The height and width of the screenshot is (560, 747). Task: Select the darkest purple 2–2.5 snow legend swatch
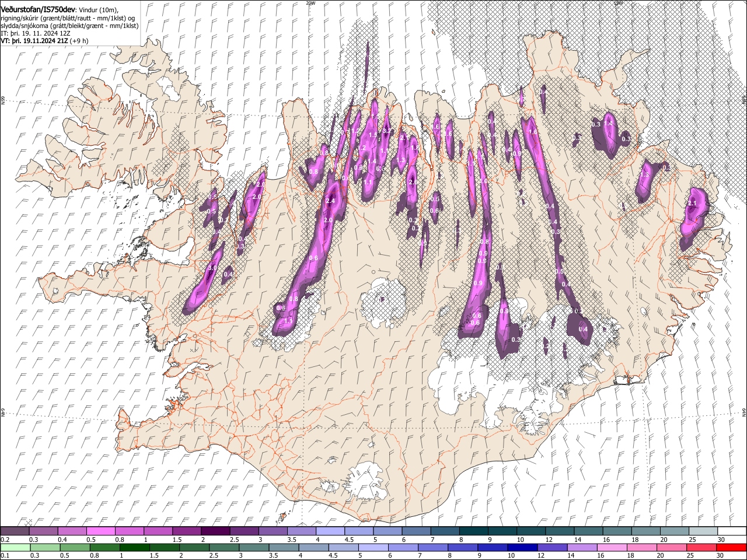215,531
